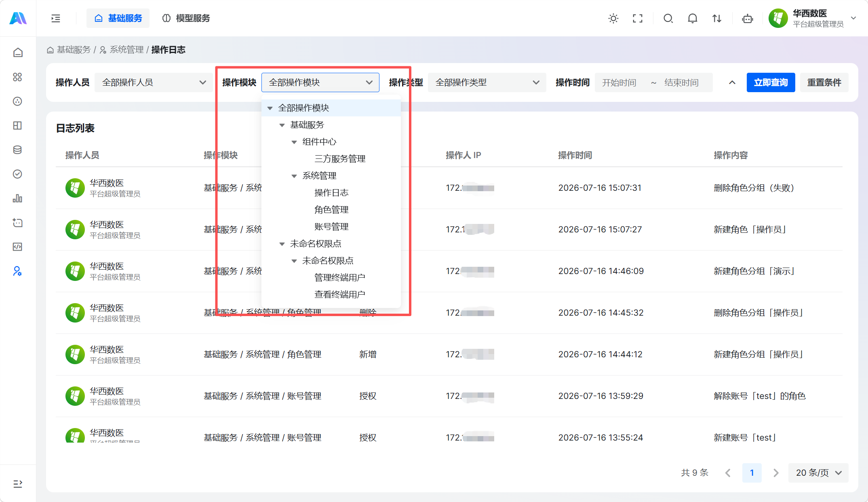Click the Huaxi user avatar in header

click(778, 18)
